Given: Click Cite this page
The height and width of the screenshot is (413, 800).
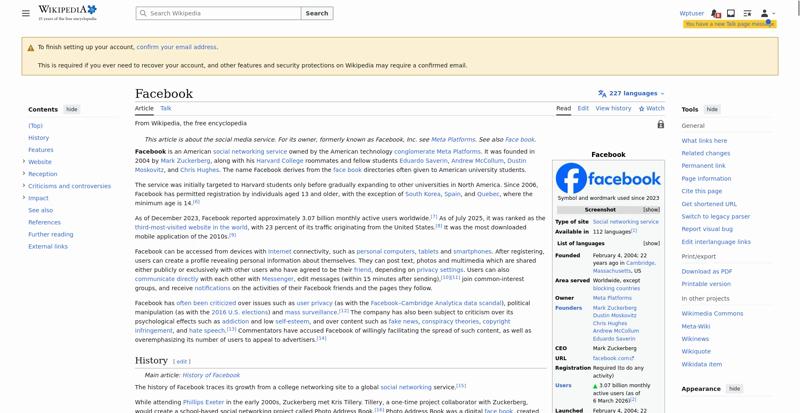Looking at the screenshot, I should [x=702, y=191].
